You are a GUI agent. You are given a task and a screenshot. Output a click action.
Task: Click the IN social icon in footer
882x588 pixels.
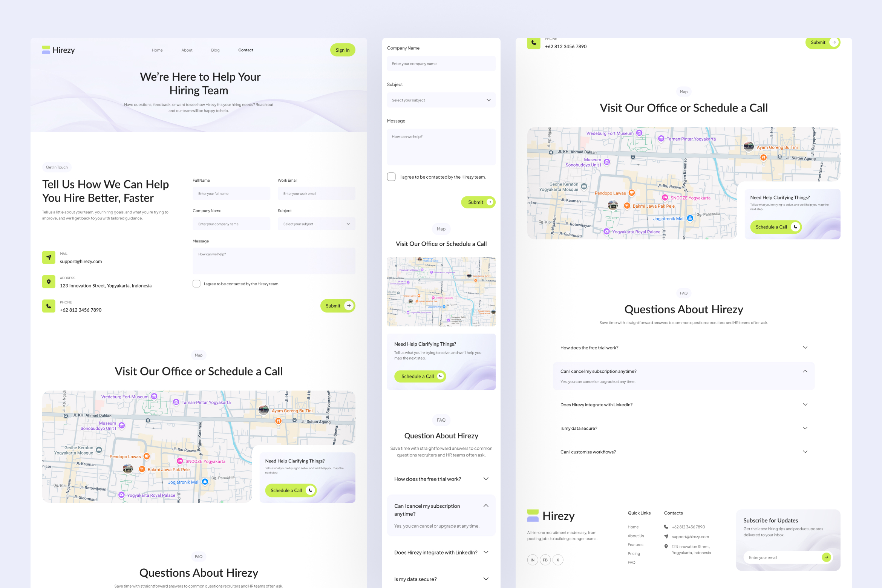click(x=532, y=560)
